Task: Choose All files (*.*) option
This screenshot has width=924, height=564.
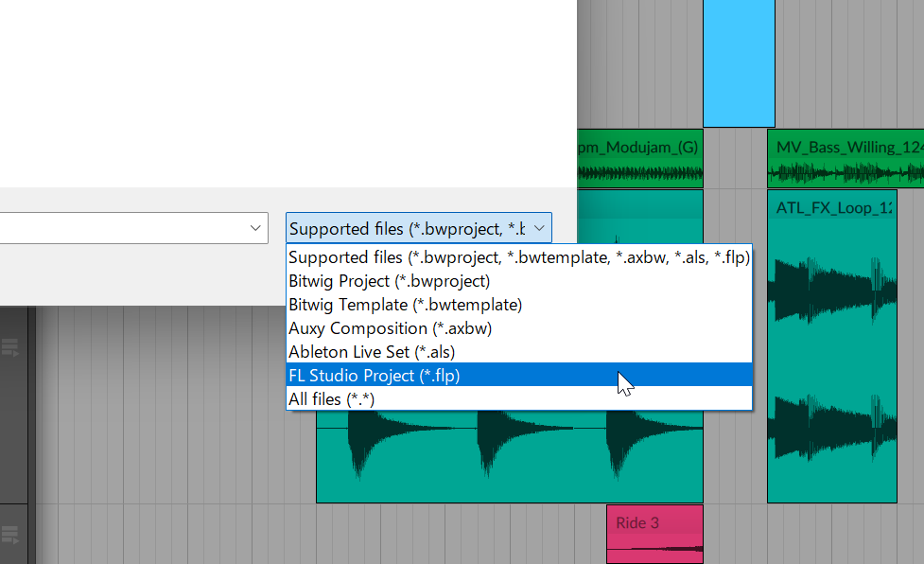Action: [x=519, y=399]
